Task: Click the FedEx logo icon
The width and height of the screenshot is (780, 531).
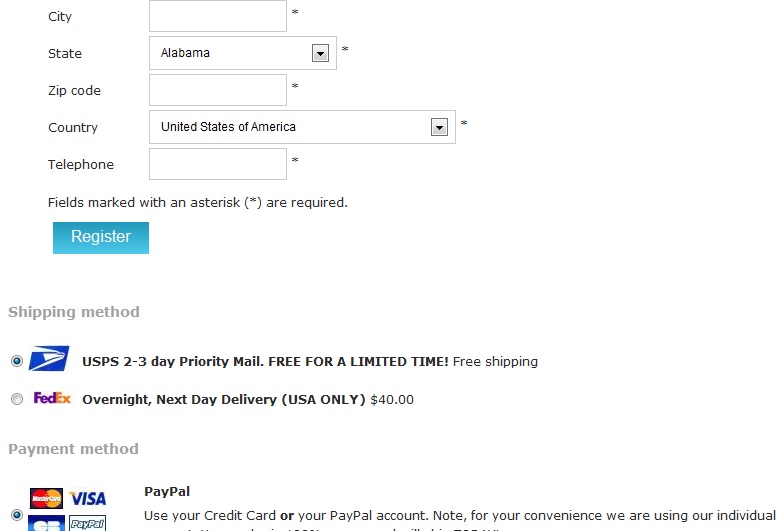Action: (x=52, y=398)
